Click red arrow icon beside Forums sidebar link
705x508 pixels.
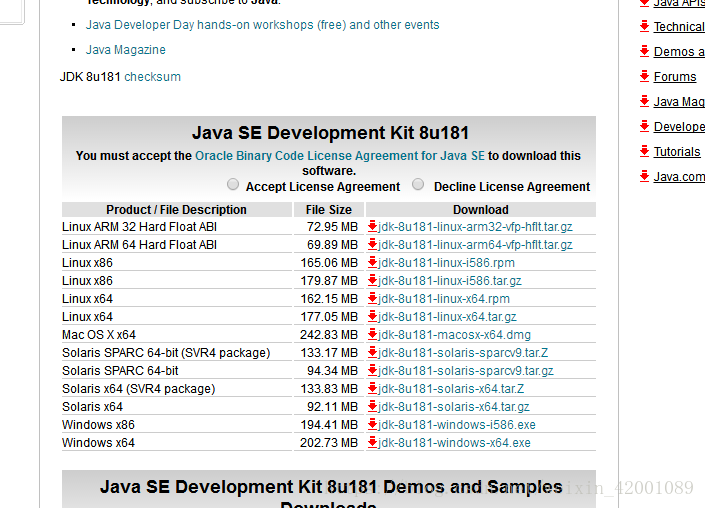(644, 76)
